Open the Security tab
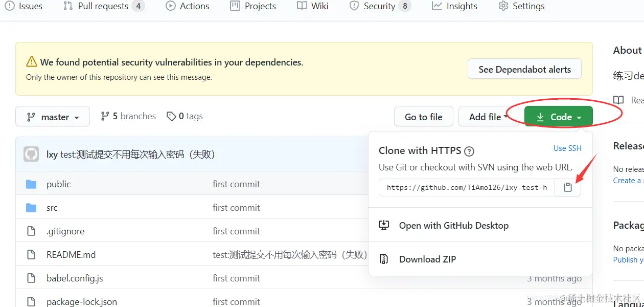The image size is (644, 307). coord(379,6)
